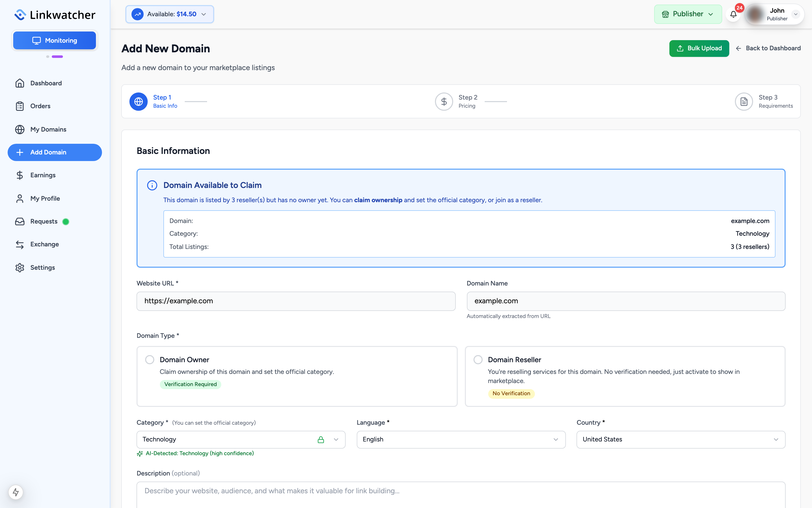Click the red 24 notification badge
The image size is (812, 508).
pyautogui.click(x=739, y=8)
